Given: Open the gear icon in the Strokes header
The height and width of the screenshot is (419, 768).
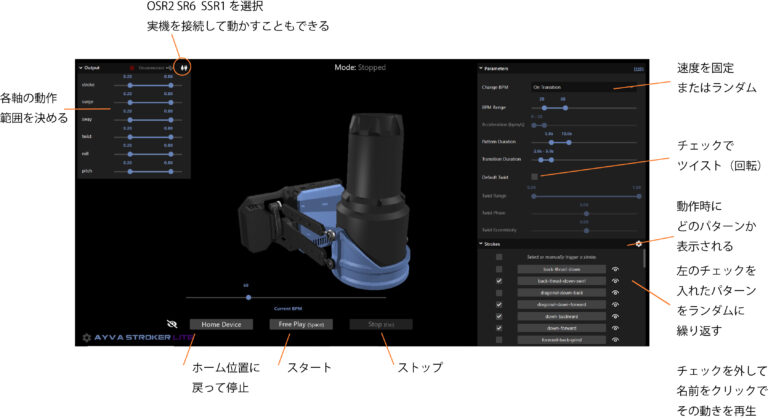Looking at the screenshot, I should point(637,243).
